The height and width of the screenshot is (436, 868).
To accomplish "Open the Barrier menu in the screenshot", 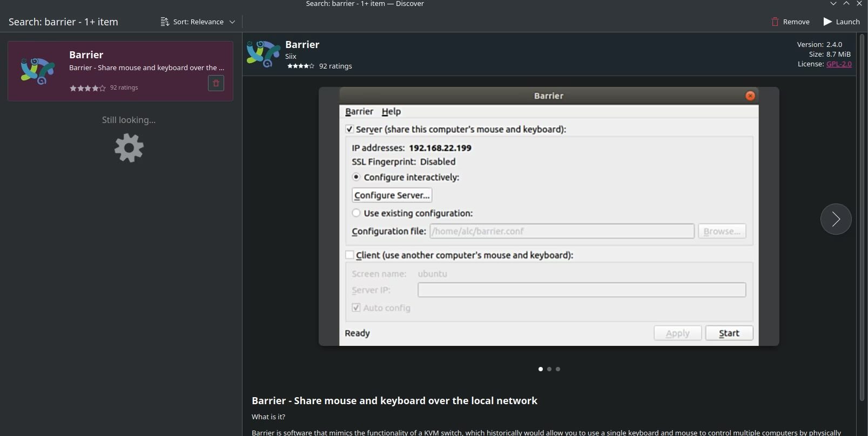I will pyautogui.click(x=359, y=112).
